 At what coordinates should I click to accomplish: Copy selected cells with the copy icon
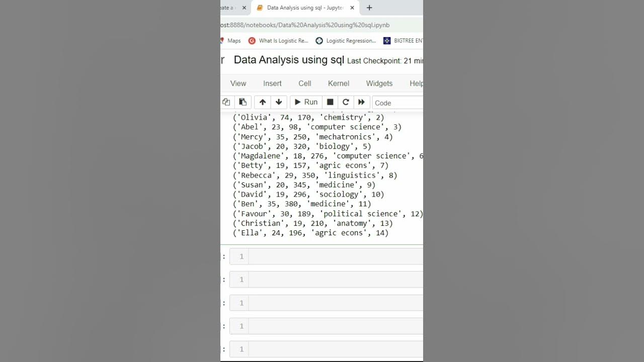pos(226,102)
